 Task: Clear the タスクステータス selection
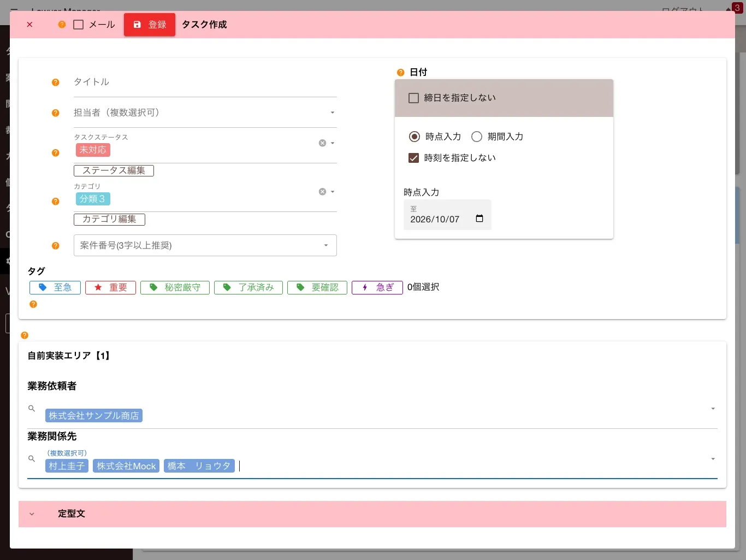[x=322, y=143]
